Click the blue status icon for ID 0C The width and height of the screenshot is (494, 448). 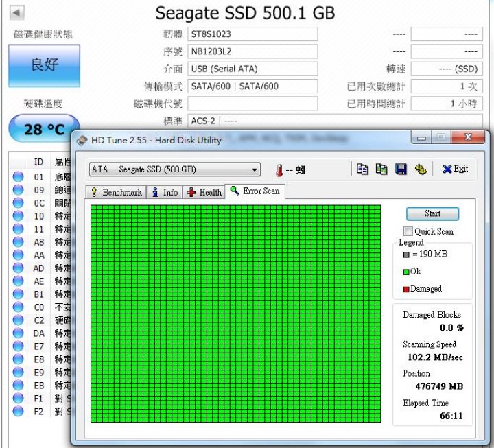coord(19,202)
